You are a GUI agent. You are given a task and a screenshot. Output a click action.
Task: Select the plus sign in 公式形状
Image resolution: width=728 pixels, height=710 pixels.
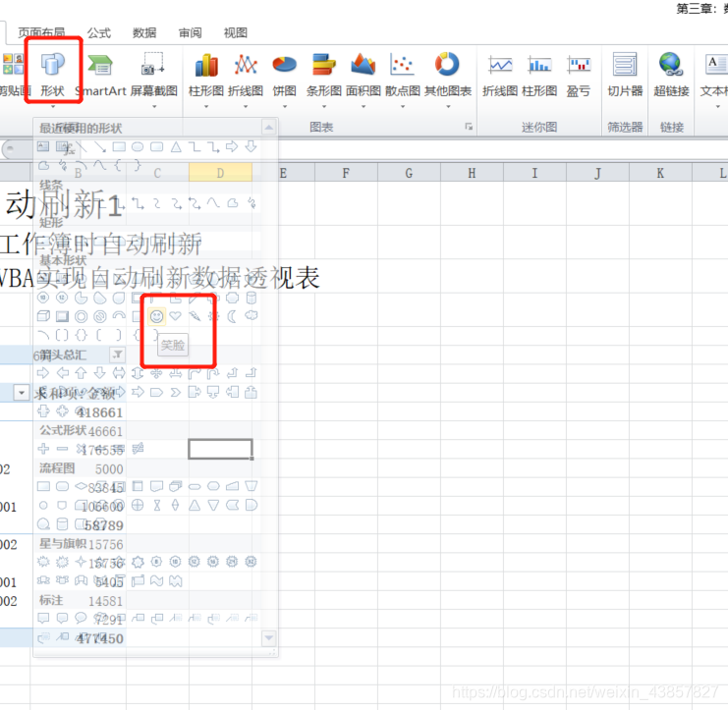[43, 449]
